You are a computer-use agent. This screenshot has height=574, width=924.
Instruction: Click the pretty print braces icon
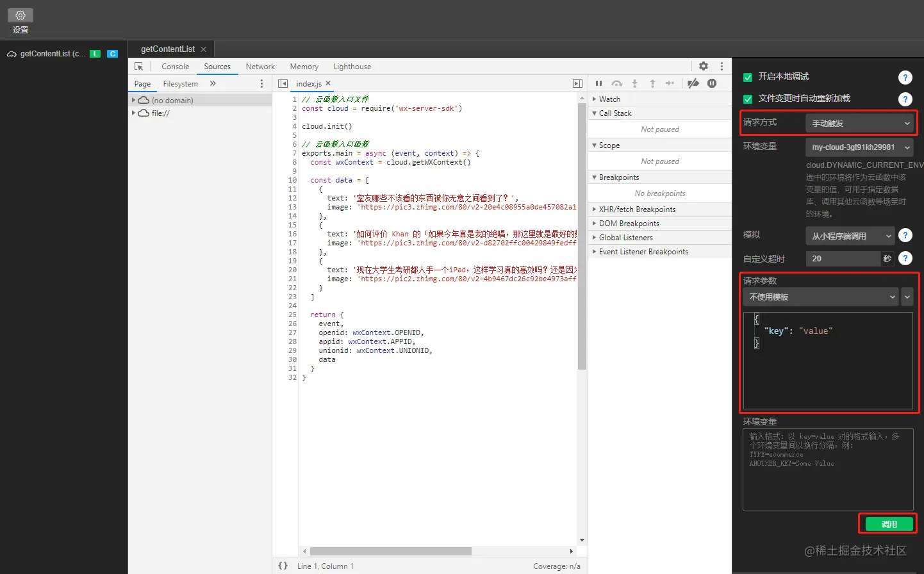(283, 566)
